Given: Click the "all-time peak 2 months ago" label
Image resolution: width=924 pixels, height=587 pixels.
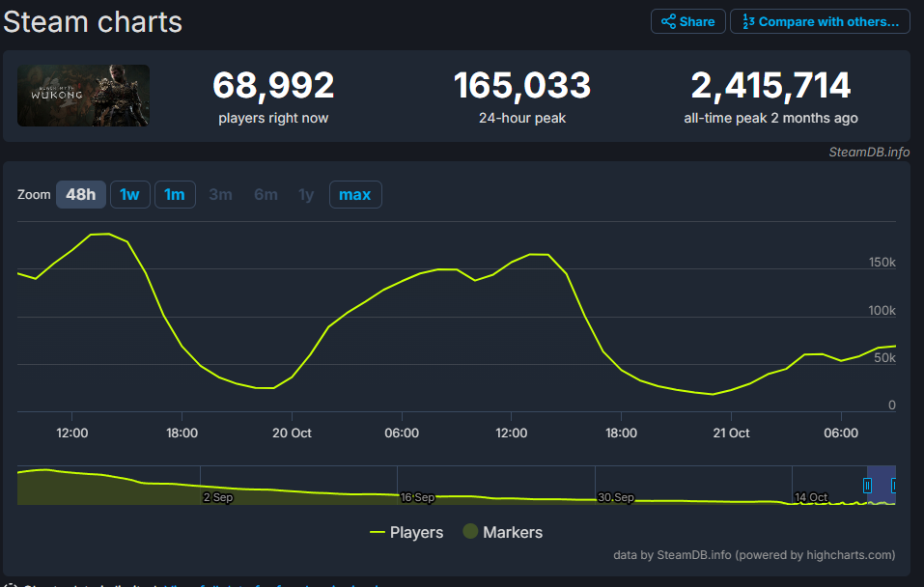Looking at the screenshot, I should (770, 118).
